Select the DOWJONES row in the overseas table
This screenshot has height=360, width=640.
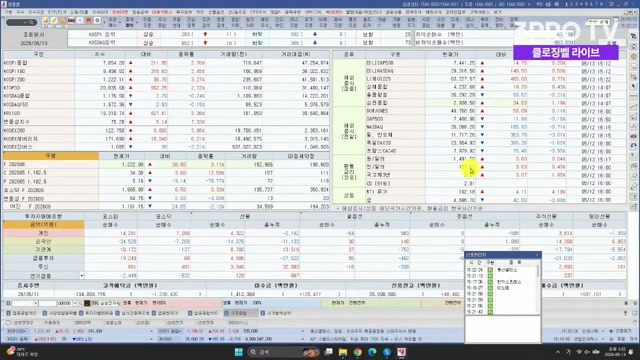click(x=496, y=111)
